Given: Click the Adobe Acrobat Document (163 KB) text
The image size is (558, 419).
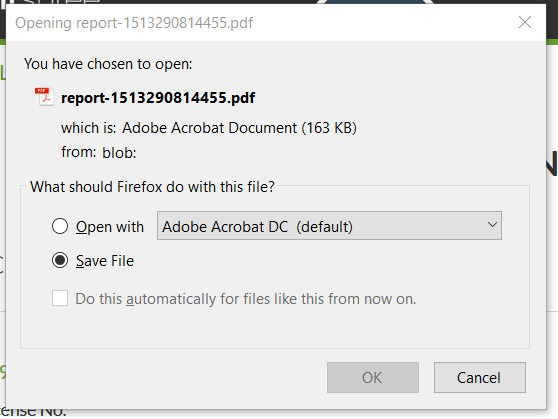Looking at the screenshot, I should tap(239, 128).
